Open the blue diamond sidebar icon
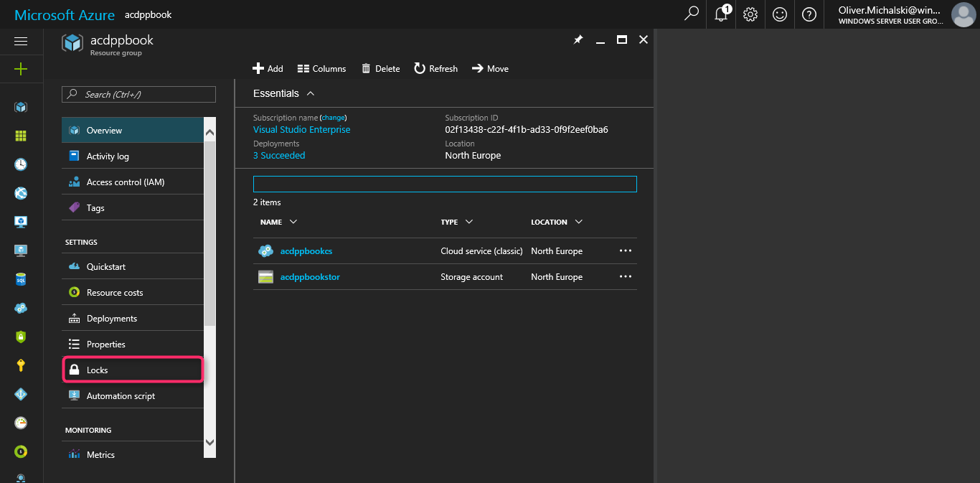 [21, 394]
